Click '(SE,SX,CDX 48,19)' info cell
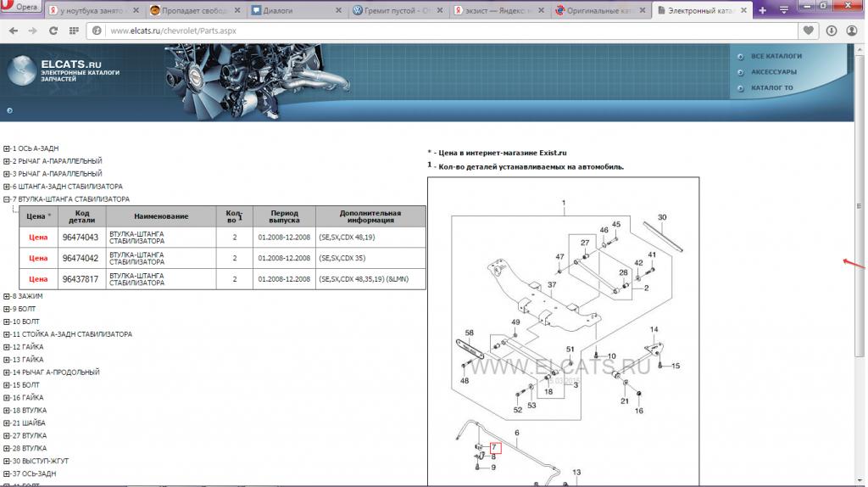This screenshot has width=868, height=487. tap(370, 237)
